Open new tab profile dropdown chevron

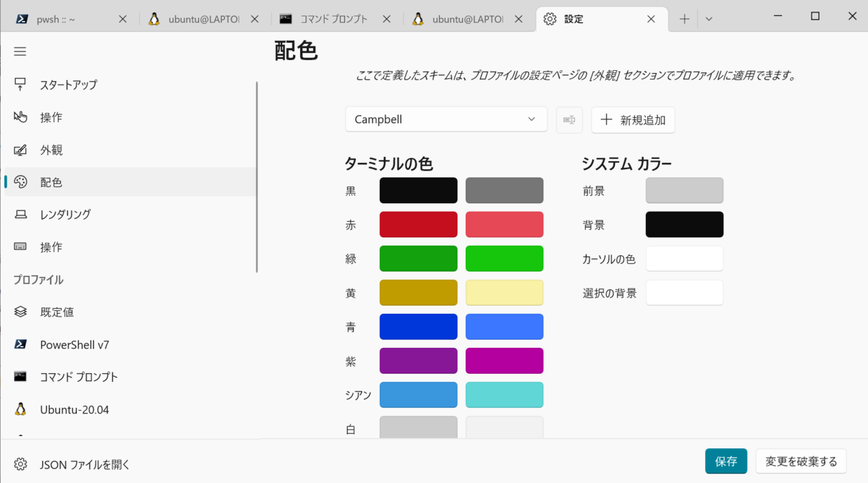(709, 20)
